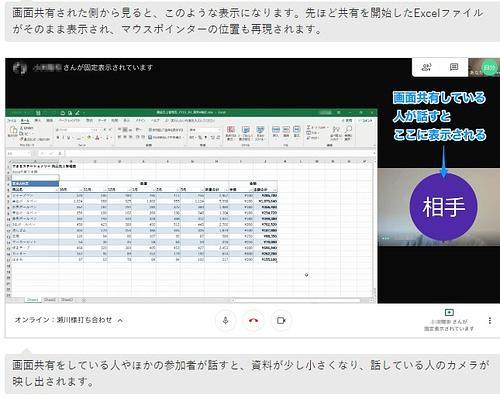The height and width of the screenshot is (398, 500).
Task: Click the Save icon in Excel title bar
Action: 38,113
